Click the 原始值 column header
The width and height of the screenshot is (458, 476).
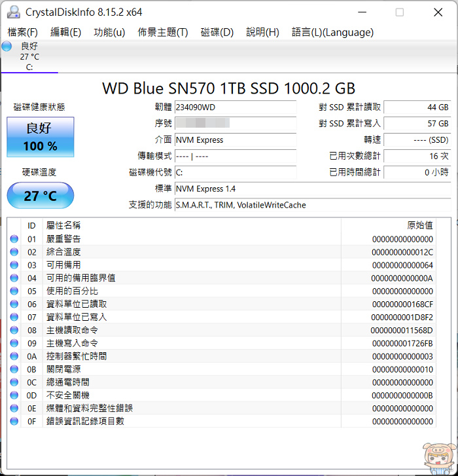[x=388, y=225]
